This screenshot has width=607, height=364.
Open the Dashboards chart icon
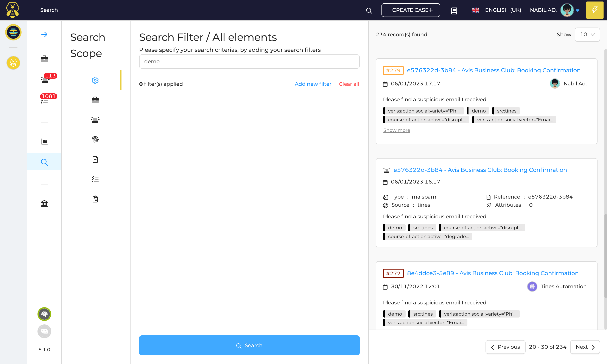(x=44, y=141)
